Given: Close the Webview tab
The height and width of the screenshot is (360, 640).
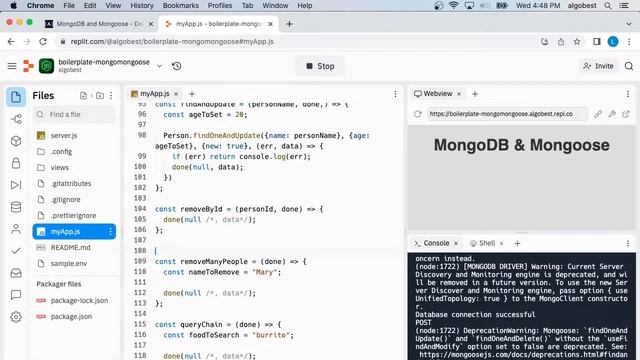Looking at the screenshot, I should 459,94.
